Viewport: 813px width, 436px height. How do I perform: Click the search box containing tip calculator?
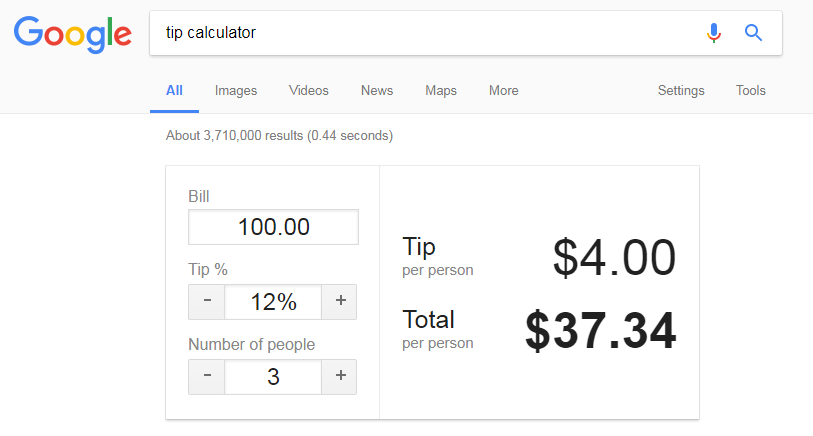click(420, 33)
